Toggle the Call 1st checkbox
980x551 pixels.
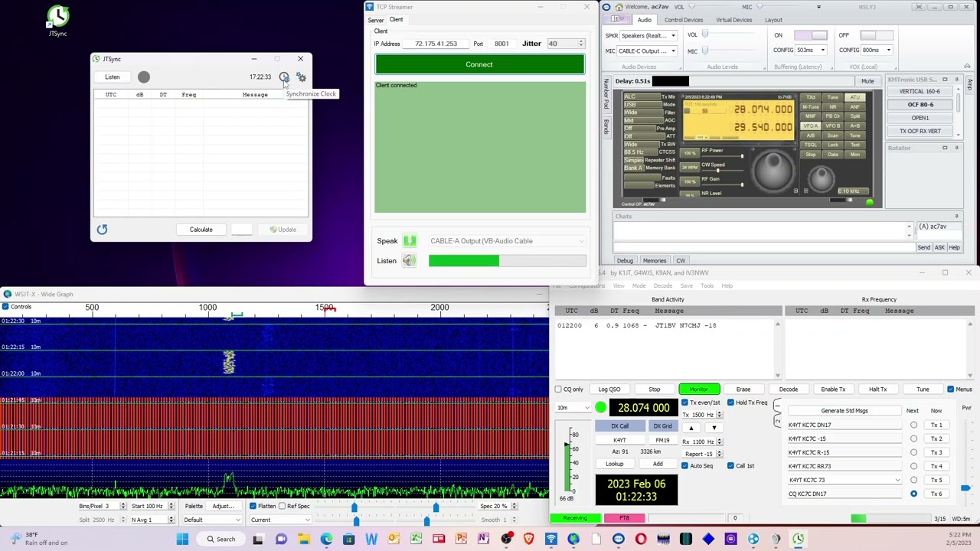pos(730,466)
